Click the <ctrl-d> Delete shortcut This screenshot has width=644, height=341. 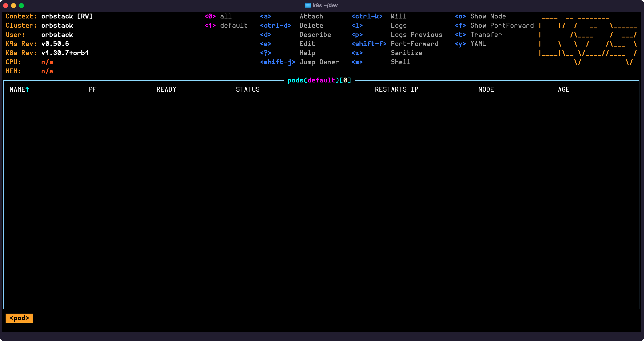coord(291,25)
